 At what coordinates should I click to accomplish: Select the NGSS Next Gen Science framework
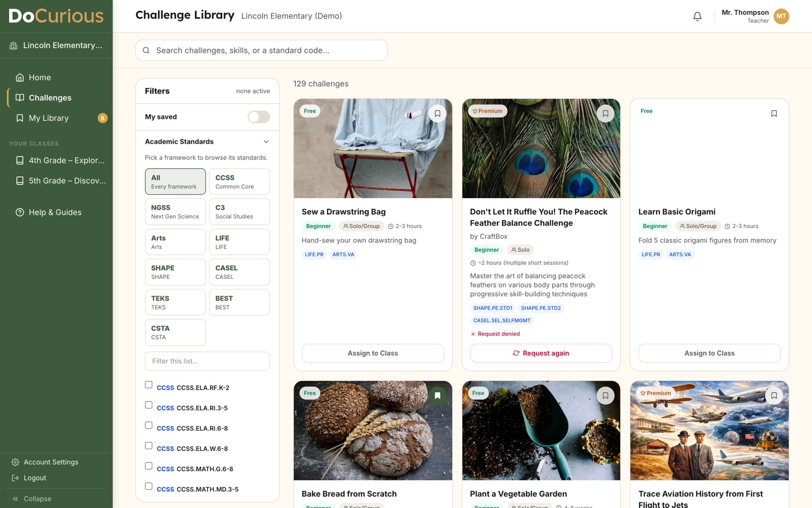(x=175, y=211)
